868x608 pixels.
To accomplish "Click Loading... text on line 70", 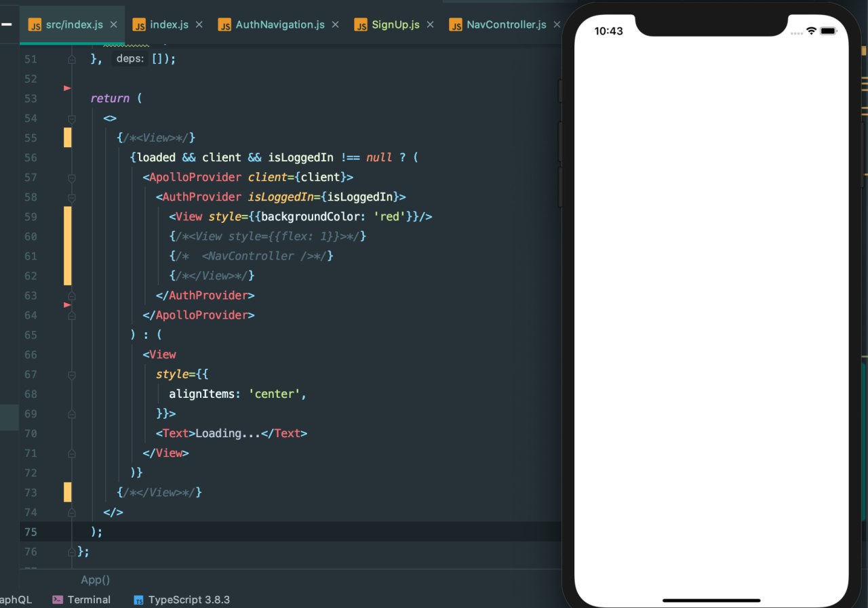I will (x=228, y=433).
